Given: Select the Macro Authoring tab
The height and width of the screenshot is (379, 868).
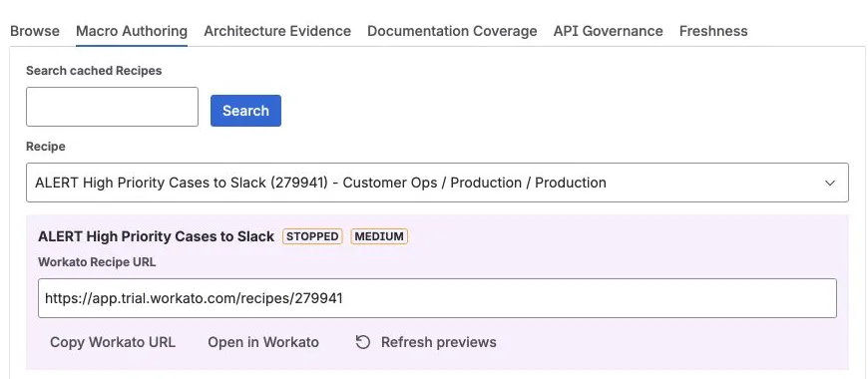Looking at the screenshot, I should coord(132,31).
